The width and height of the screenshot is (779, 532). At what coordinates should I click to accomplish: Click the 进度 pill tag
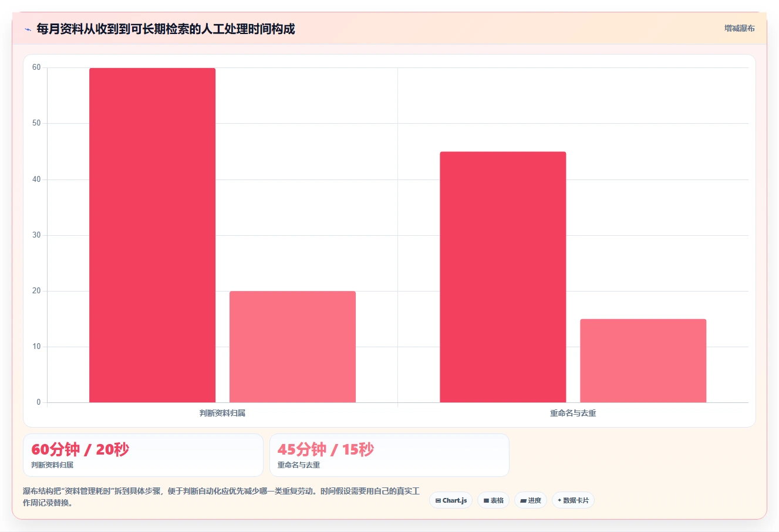point(531,500)
